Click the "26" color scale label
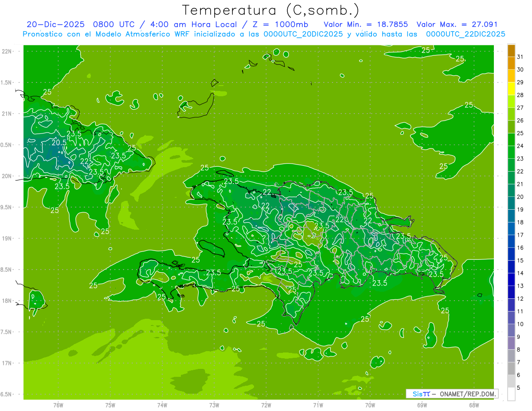 520,121
